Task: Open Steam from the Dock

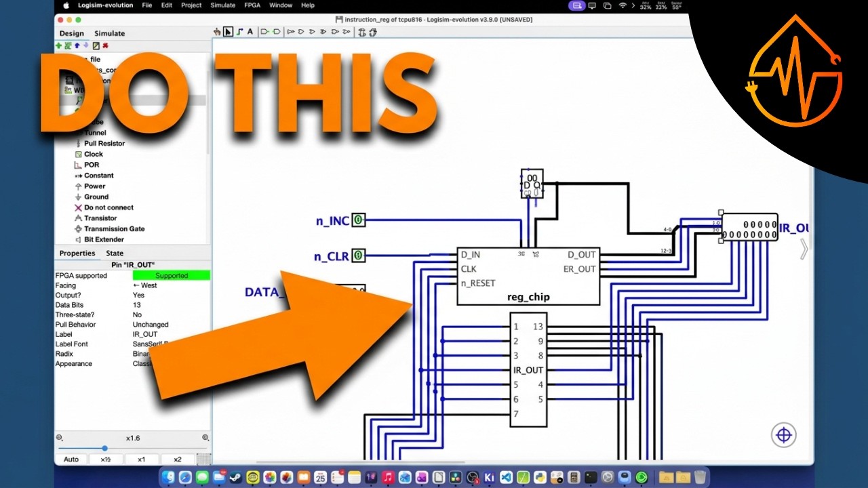Action: pyautogui.click(x=237, y=477)
